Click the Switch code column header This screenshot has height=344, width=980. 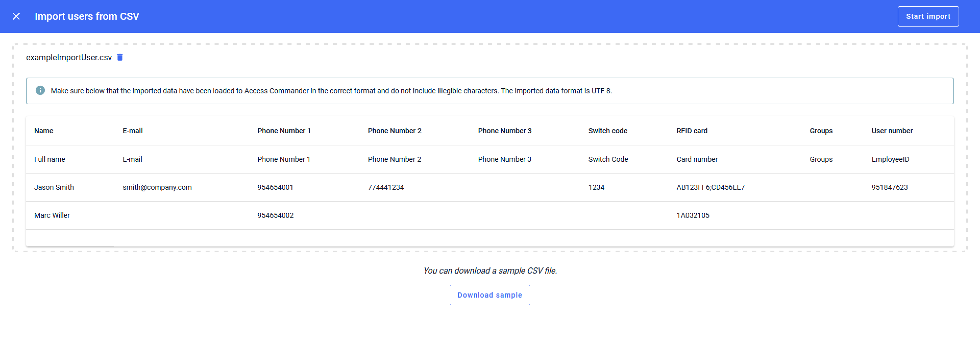[608, 130]
